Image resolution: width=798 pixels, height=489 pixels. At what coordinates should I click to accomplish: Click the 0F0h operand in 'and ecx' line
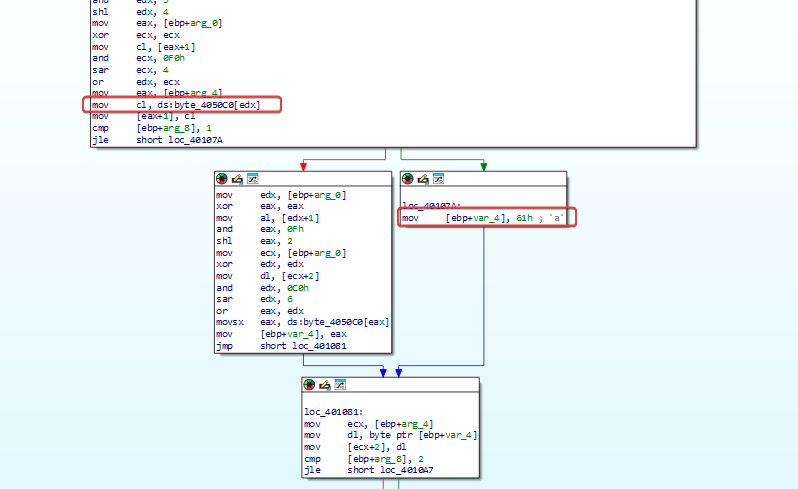(174, 58)
